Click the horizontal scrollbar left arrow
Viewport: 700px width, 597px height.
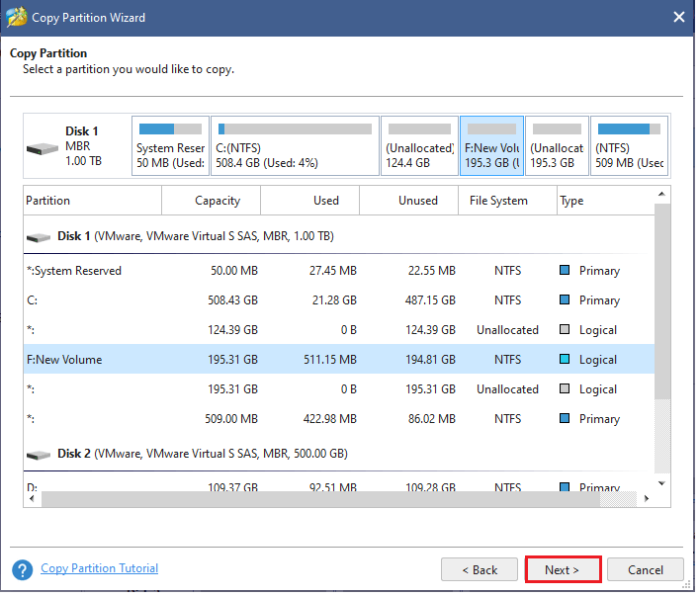[32, 499]
